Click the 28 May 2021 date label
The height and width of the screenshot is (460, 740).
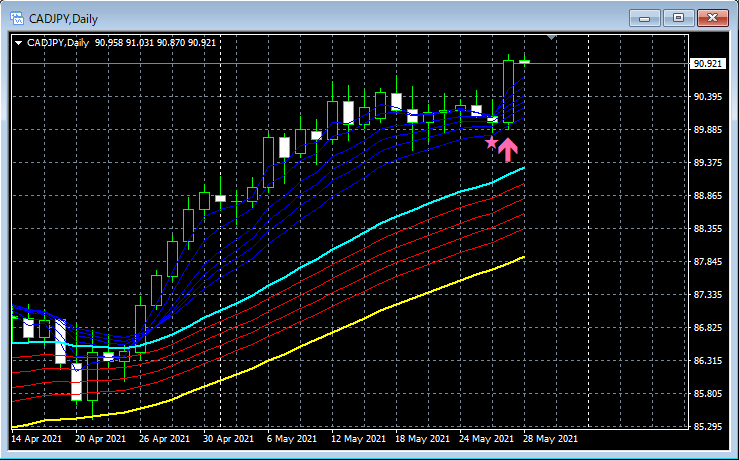click(550, 439)
